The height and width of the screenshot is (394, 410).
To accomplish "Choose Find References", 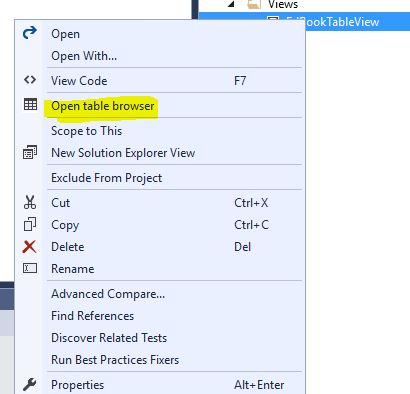I will [x=93, y=316].
